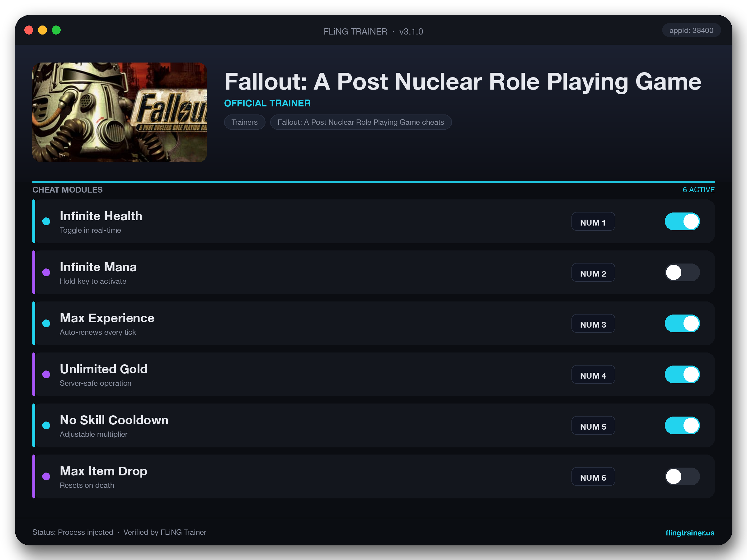The height and width of the screenshot is (560, 747).
Task: Turn off the Max Experience switch
Action: pos(682,323)
